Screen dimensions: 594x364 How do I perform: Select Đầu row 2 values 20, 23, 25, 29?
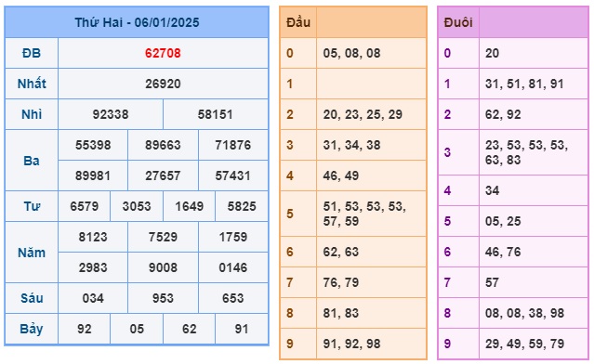(363, 114)
